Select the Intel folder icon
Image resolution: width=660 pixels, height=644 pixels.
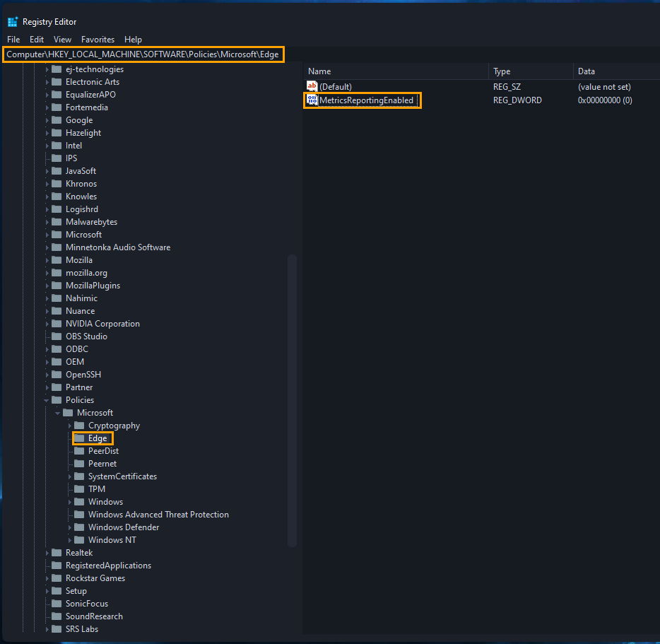pos(57,146)
